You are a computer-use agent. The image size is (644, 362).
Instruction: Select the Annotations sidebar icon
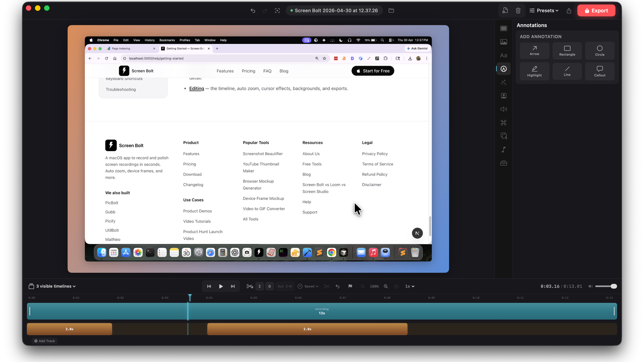tap(503, 69)
